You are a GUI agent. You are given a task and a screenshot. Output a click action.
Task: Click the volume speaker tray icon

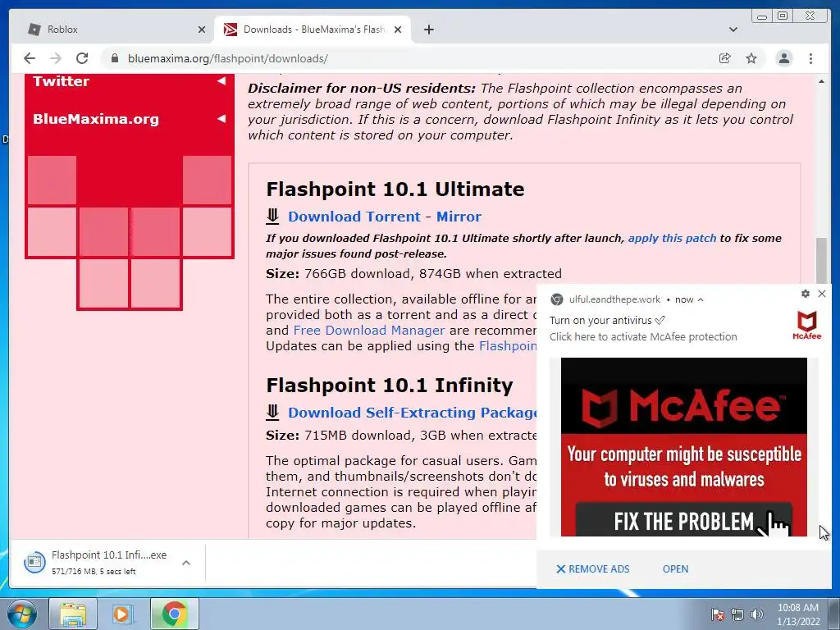pyautogui.click(x=756, y=614)
